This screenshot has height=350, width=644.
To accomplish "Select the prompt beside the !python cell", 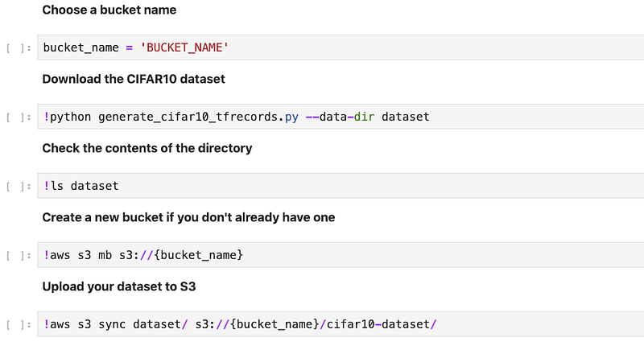I will (19, 117).
